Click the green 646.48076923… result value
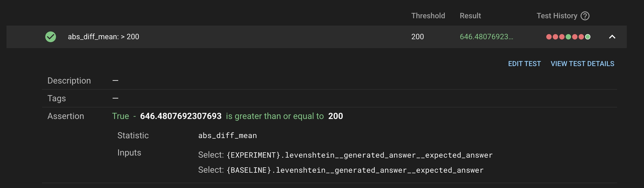This screenshot has width=644, height=188. 486,37
